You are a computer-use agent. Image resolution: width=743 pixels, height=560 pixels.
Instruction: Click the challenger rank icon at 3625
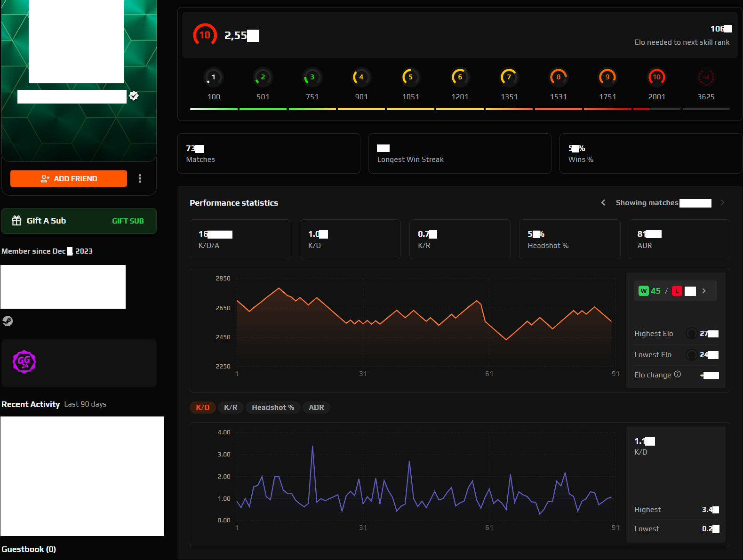coord(706,77)
